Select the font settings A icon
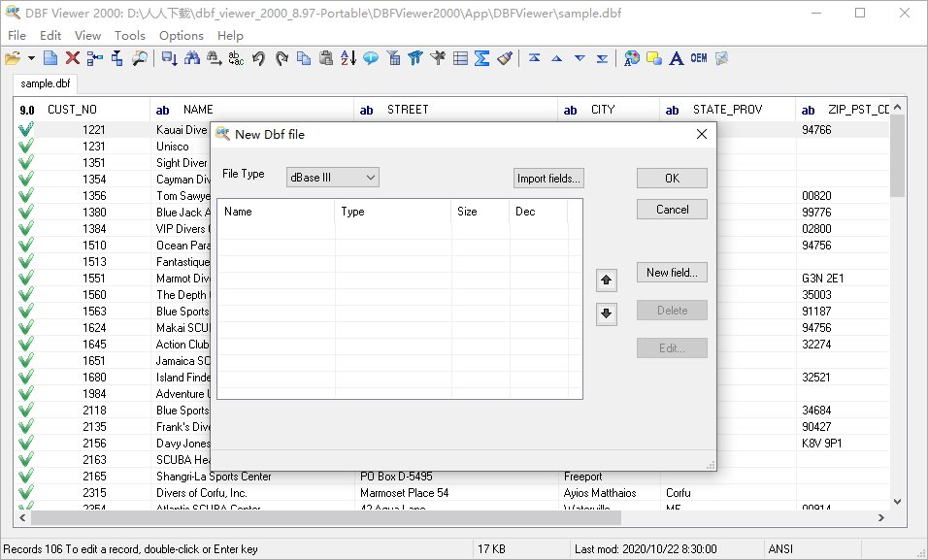The image size is (928, 560). pos(678,58)
